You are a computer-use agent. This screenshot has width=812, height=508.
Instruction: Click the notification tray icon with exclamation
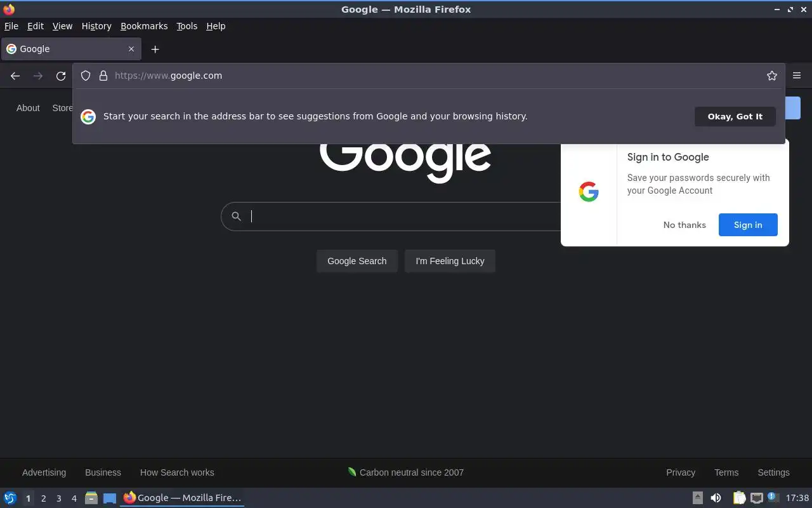773,497
